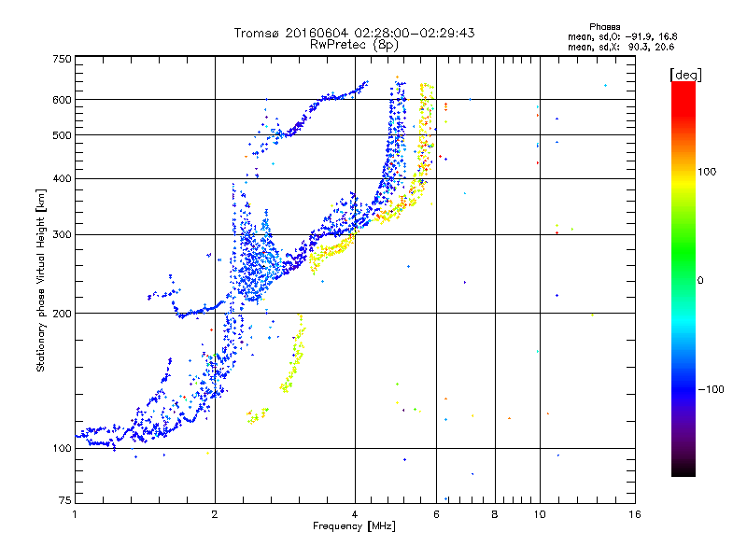747x560 pixels.
Task: Click the x-axis '6' tick label
Action: coord(436,514)
